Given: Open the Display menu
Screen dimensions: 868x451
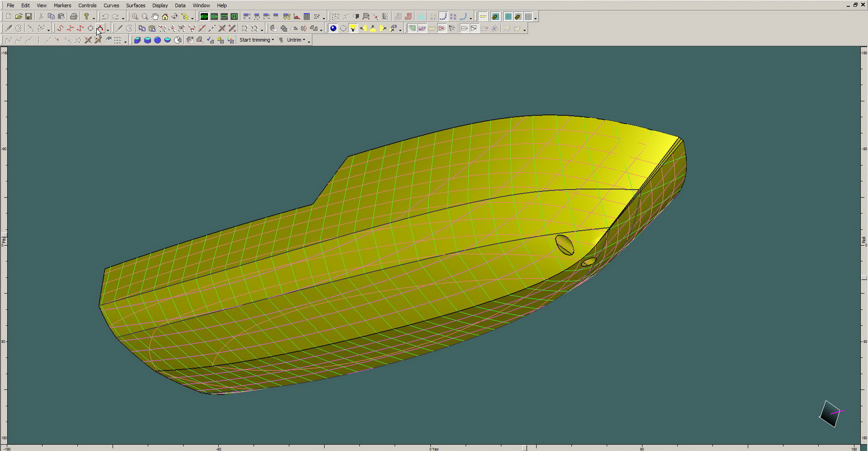Looking at the screenshot, I should click(x=160, y=5).
